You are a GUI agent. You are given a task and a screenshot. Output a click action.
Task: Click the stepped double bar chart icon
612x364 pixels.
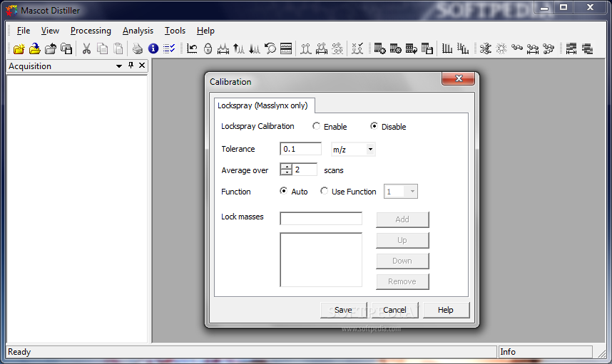click(x=463, y=48)
